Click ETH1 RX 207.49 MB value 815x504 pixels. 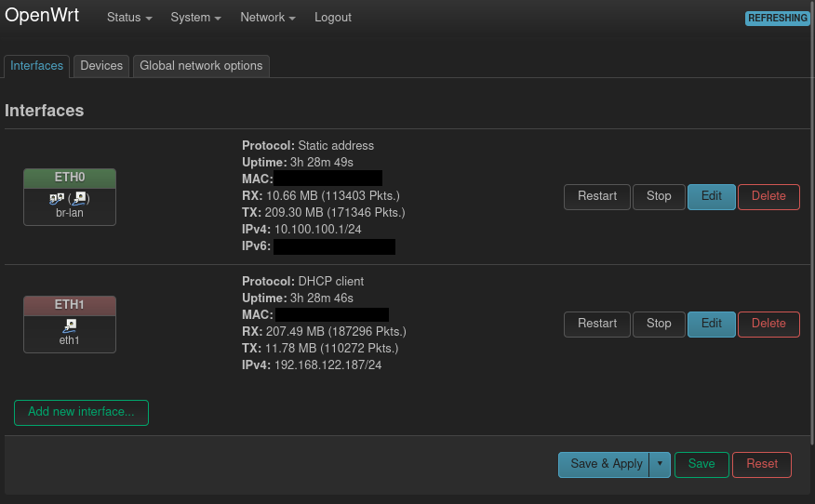point(336,331)
